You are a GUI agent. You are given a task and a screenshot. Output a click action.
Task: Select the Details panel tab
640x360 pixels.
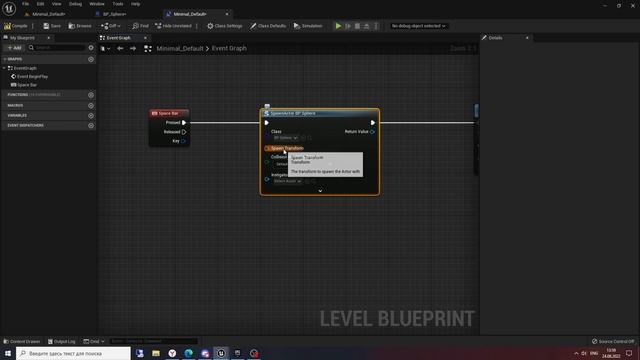495,38
